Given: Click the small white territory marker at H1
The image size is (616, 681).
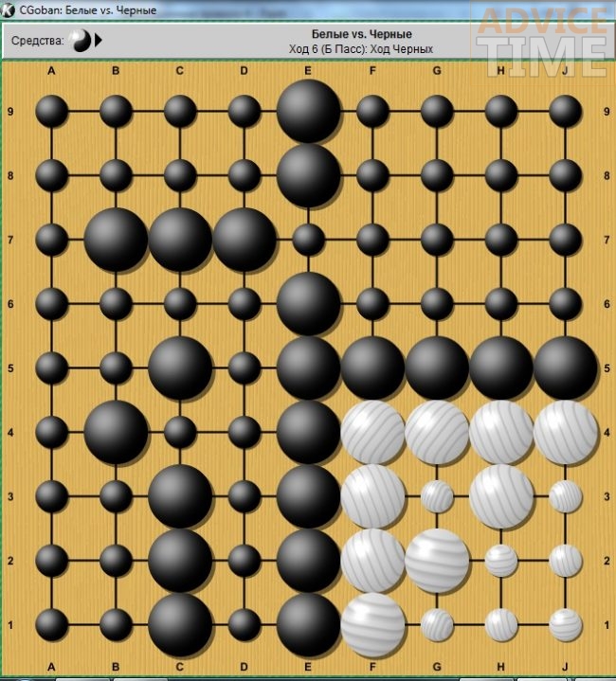Looking at the screenshot, I should (x=501, y=625).
